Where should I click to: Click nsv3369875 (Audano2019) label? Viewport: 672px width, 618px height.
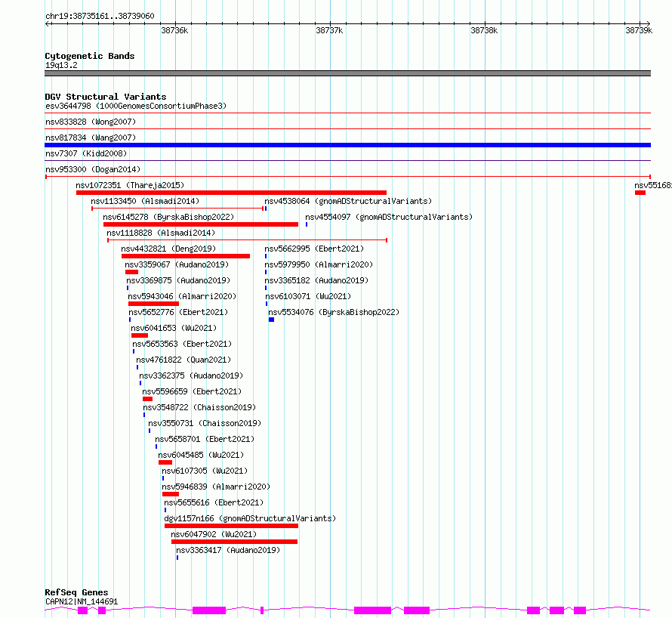[178, 280]
